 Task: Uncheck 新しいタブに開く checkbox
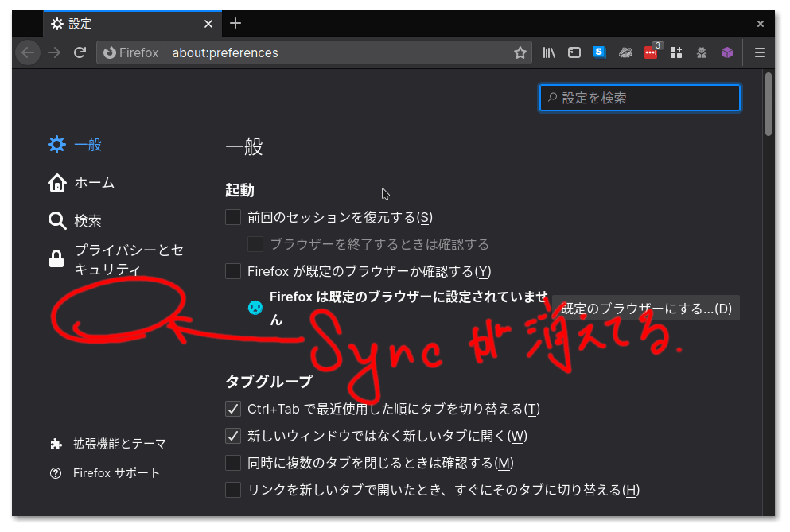point(233,436)
